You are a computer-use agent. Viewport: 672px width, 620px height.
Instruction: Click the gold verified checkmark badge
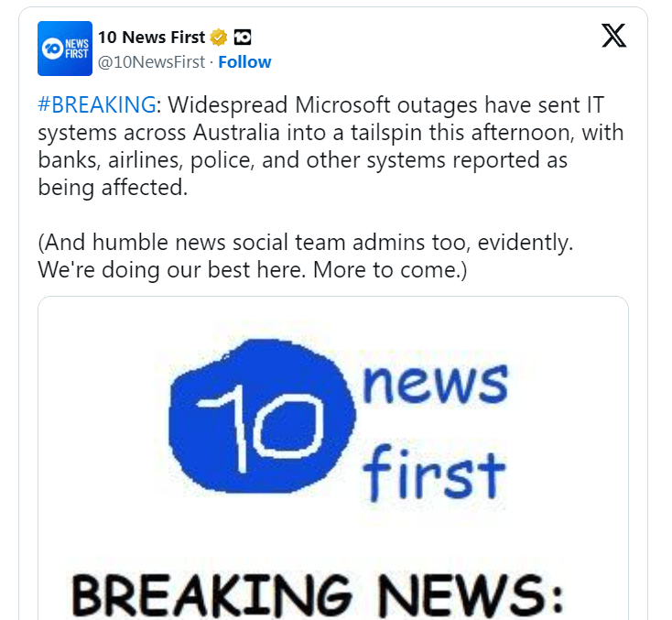pyautogui.click(x=219, y=38)
